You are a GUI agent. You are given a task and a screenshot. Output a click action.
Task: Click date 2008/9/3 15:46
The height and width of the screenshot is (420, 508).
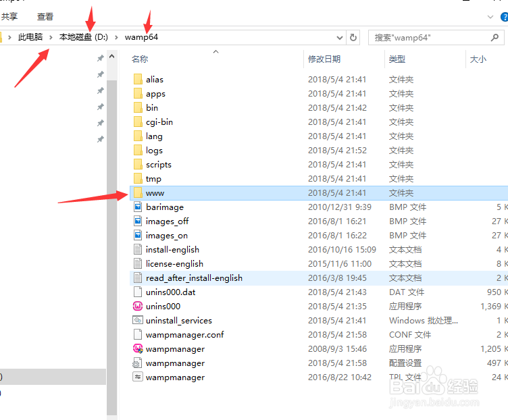pos(337,348)
